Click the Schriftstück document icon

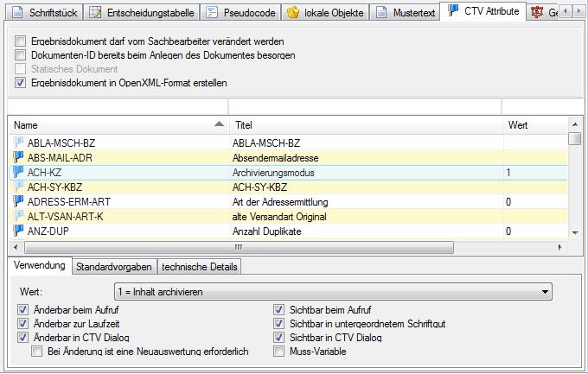click(x=17, y=12)
